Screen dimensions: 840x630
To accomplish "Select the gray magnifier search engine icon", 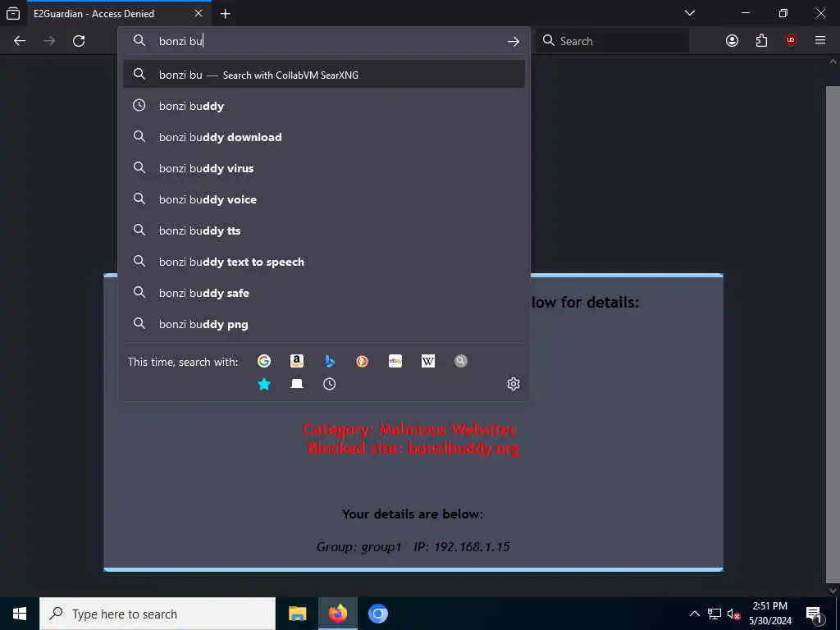I will pos(461,361).
